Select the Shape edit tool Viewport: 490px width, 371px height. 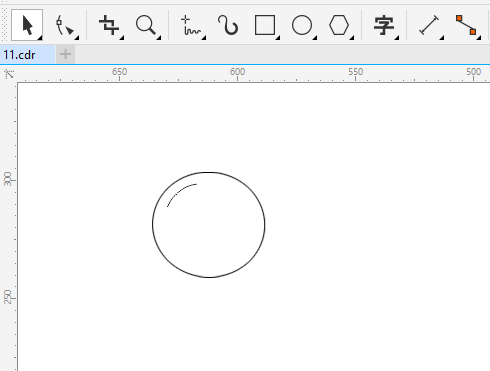click(65, 25)
